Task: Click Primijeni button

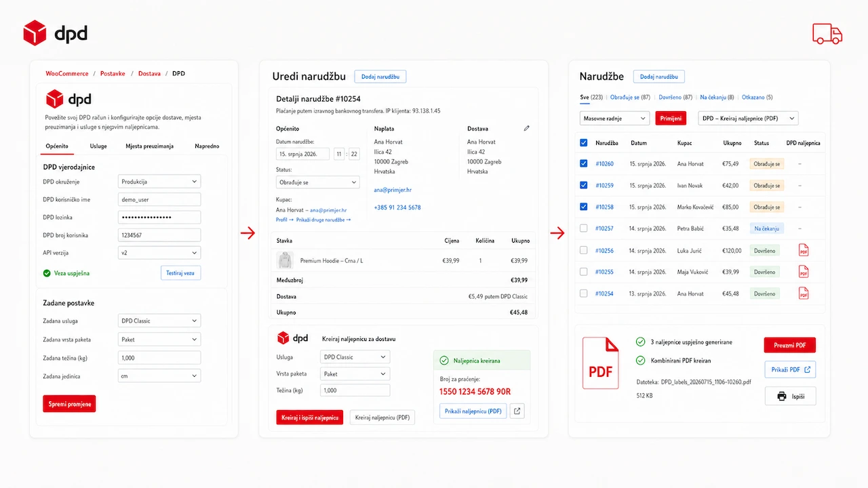Action: coord(671,118)
